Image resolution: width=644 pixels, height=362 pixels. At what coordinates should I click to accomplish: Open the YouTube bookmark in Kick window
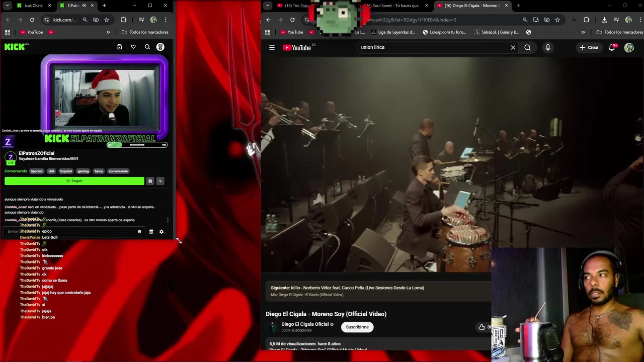32,32
